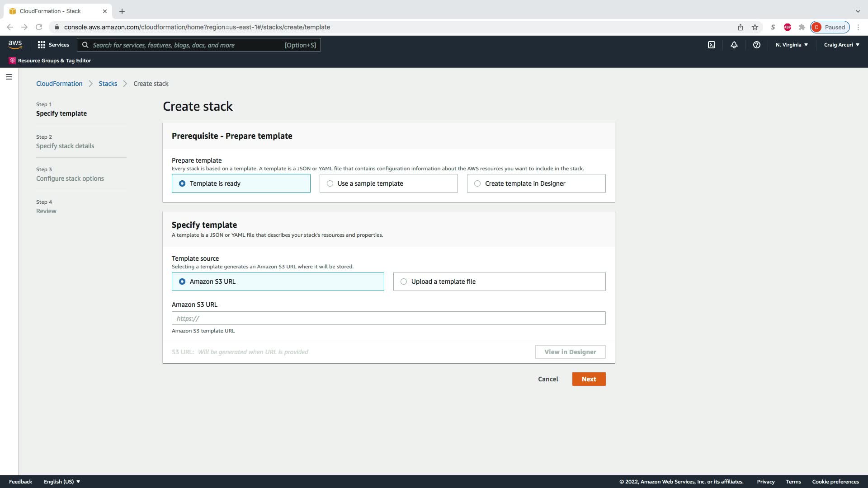Open the browser extensions puzzle icon
Screen dimensions: 868x488
(x=802, y=27)
